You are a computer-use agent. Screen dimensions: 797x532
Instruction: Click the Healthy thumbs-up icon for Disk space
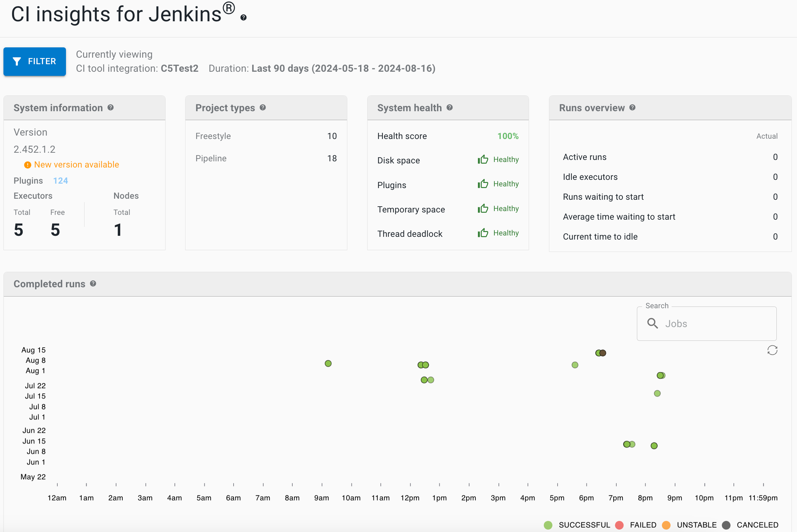point(483,159)
